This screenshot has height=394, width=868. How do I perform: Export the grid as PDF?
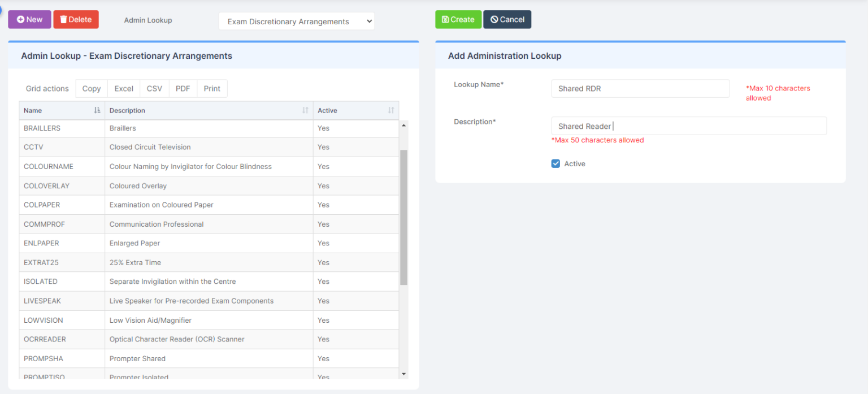point(183,88)
